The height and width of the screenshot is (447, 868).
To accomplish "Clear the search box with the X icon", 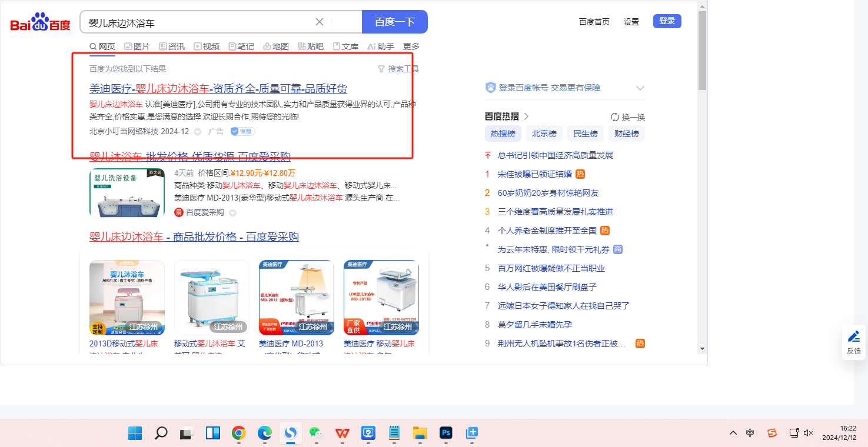I will (x=320, y=22).
